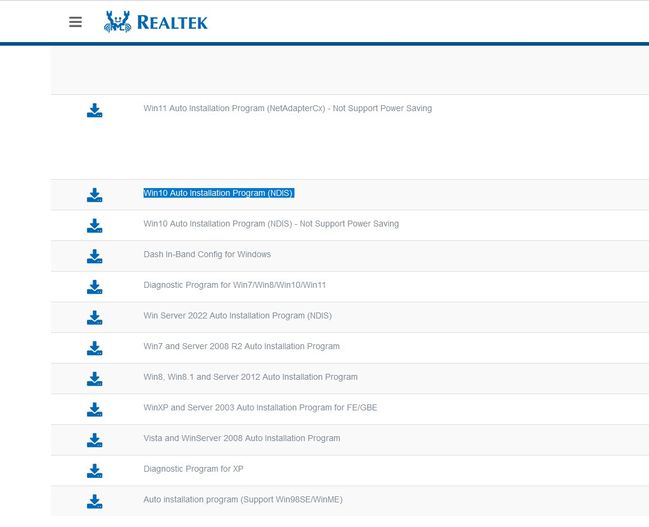Image resolution: width=649 pixels, height=527 pixels.
Task: Select text Win10 NDIS - Not Support Power Saving
Action: point(271,224)
